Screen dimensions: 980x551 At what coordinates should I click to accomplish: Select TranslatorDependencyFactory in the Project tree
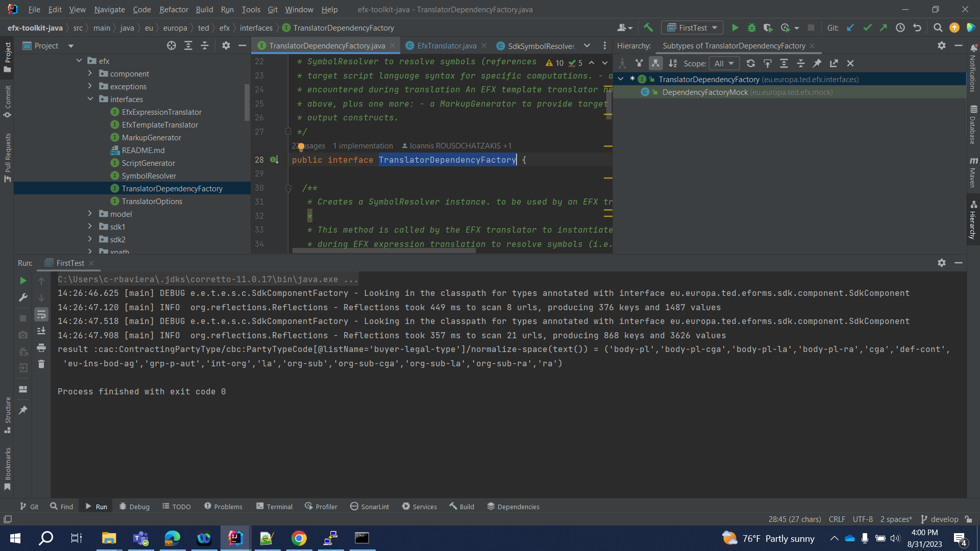click(x=172, y=188)
